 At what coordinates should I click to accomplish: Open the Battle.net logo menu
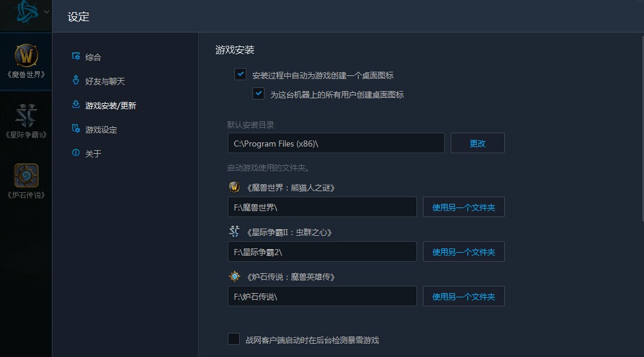tap(27, 12)
